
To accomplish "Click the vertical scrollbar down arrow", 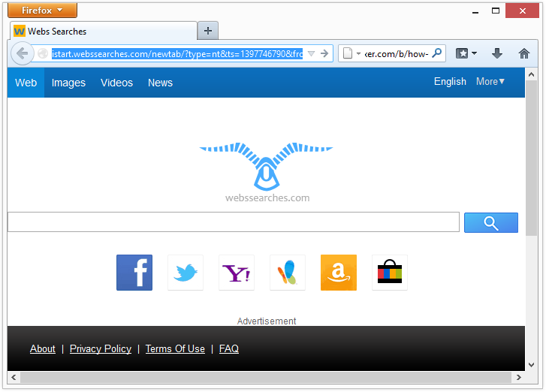I will 532,365.
